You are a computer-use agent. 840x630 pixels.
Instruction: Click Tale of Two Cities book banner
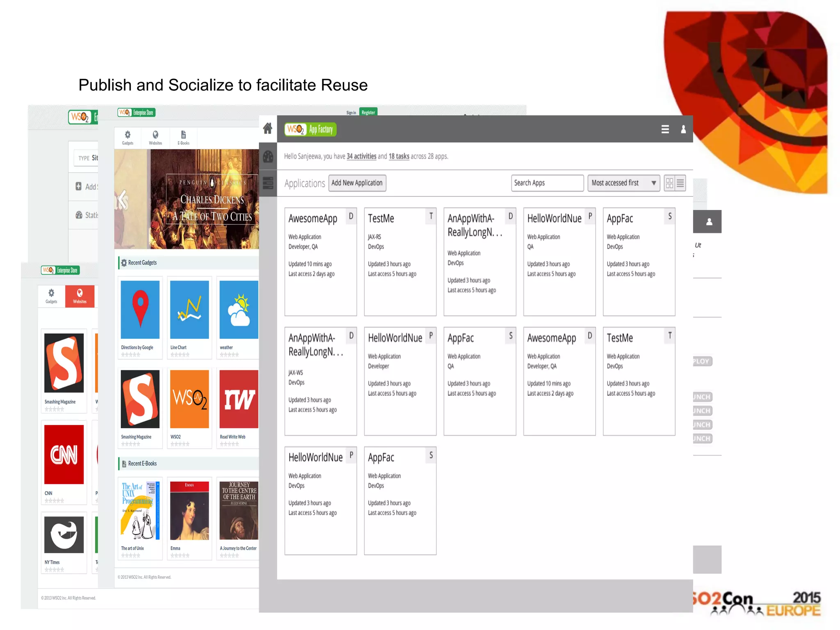187,199
